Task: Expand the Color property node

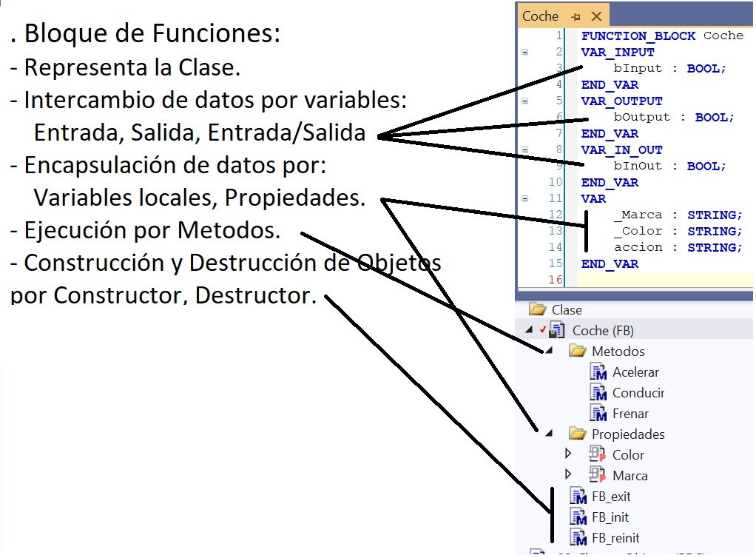Action: [x=569, y=454]
